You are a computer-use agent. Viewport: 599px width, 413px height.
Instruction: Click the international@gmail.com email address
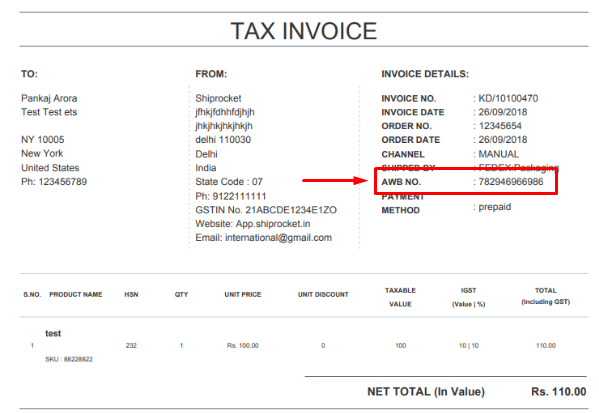point(278,238)
